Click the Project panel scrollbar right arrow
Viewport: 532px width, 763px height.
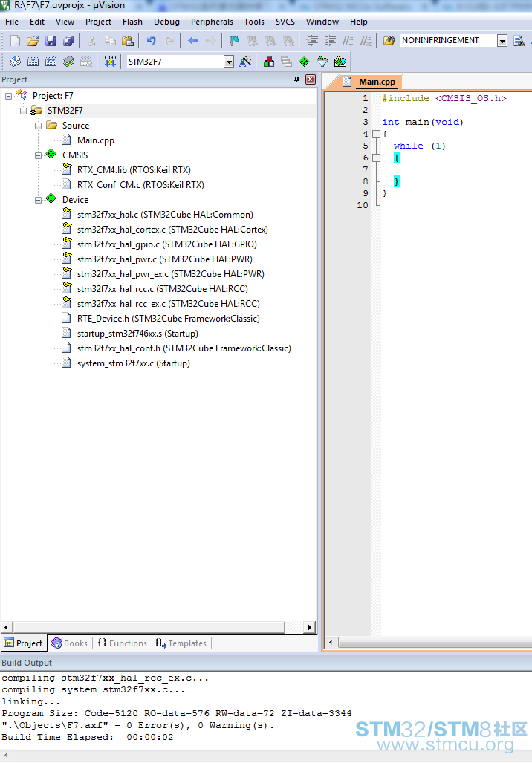tap(310, 627)
